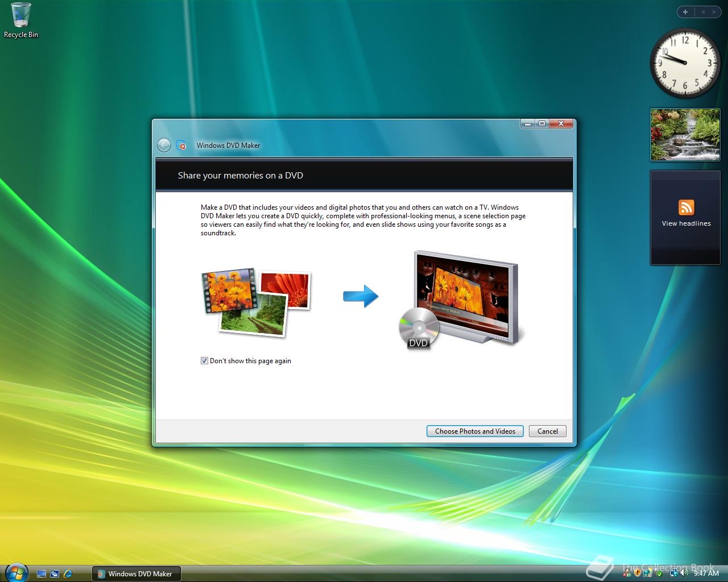This screenshot has height=582, width=728.
Task: Click the back arrow in DVD Maker
Action: [164, 145]
